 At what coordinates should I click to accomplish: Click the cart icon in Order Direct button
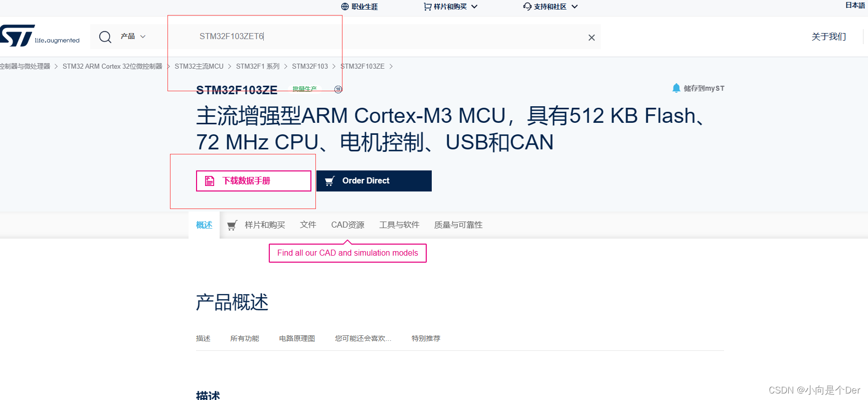329,181
